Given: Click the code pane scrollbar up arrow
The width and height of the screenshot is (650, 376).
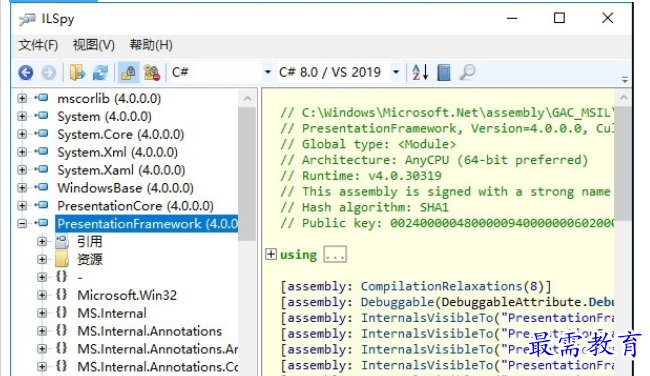Looking at the screenshot, I should click(x=623, y=98).
